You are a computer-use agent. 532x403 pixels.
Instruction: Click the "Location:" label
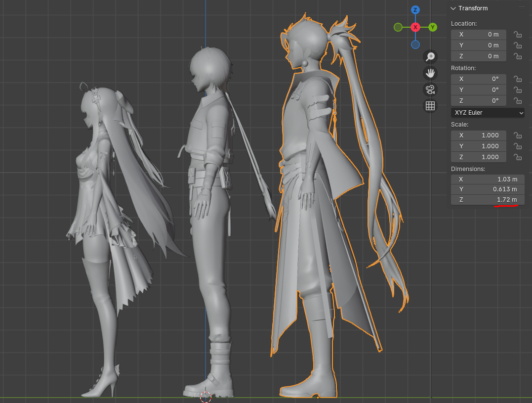(x=464, y=24)
